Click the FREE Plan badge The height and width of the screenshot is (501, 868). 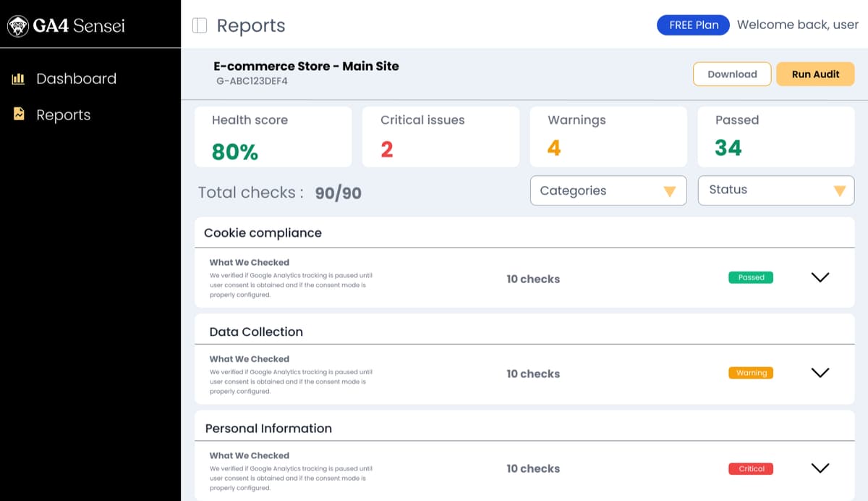coord(693,25)
